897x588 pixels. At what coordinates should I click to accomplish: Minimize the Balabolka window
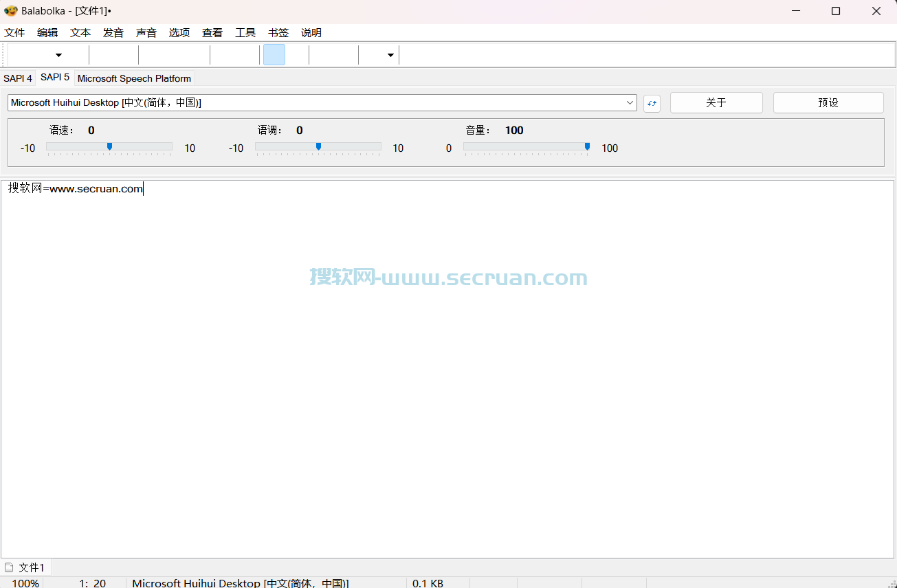pos(795,11)
